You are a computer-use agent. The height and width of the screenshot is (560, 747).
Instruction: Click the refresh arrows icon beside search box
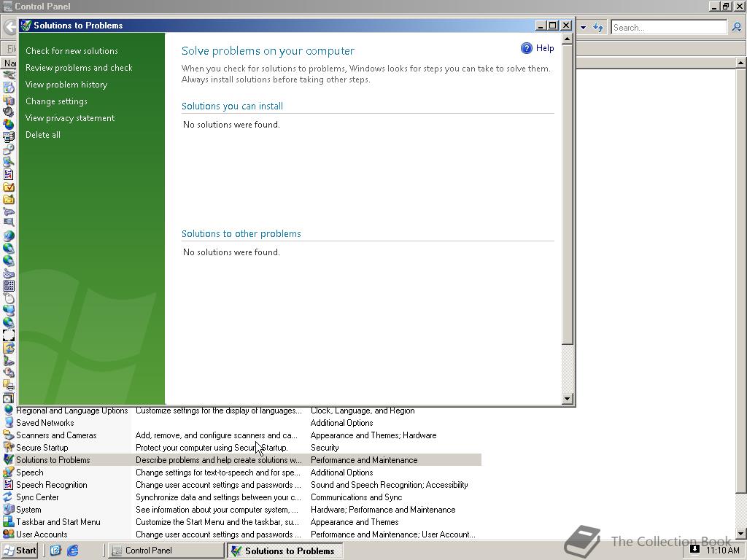[x=598, y=27]
